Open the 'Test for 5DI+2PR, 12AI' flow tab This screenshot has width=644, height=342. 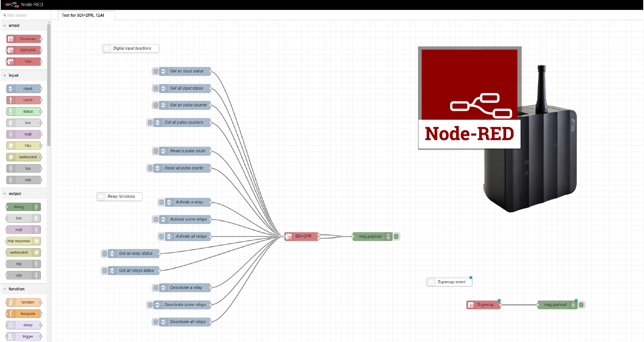[86, 15]
